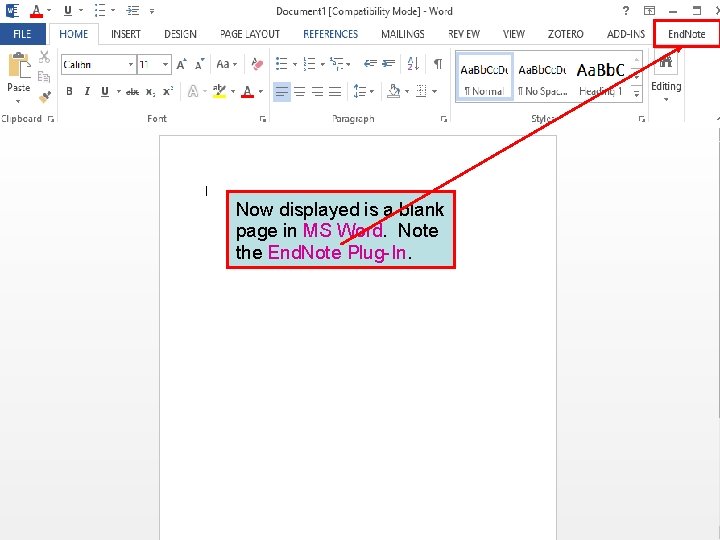Screen dimensions: 720x540
Task: Sort text A to Z
Action: [413, 64]
